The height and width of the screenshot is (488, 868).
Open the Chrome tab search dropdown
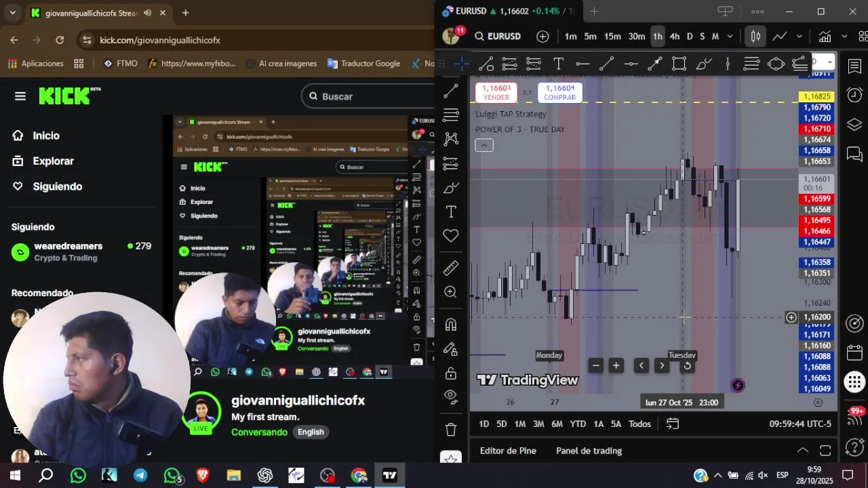[x=12, y=13]
